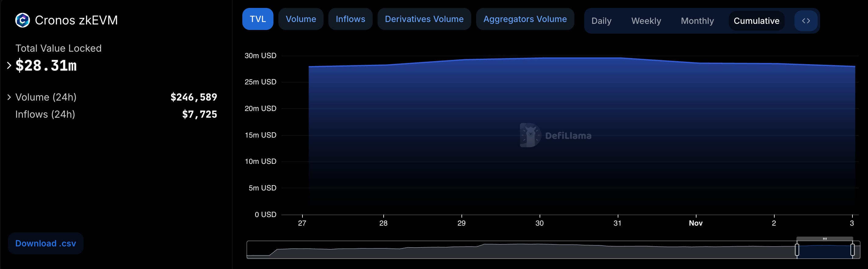The height and width of the screenshot is (269, 868).
Task: Expand the Total Value Locked breakdown
Action: (x=9, y=65)
